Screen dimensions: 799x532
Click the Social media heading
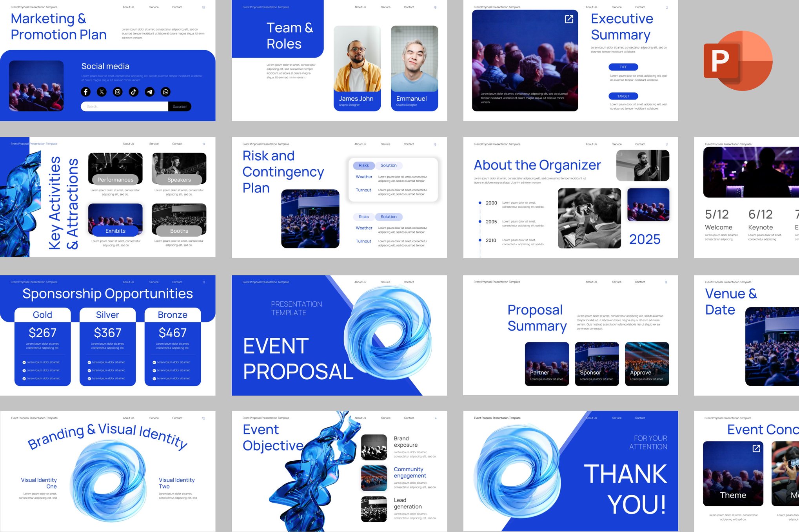(x=105, y=66)
